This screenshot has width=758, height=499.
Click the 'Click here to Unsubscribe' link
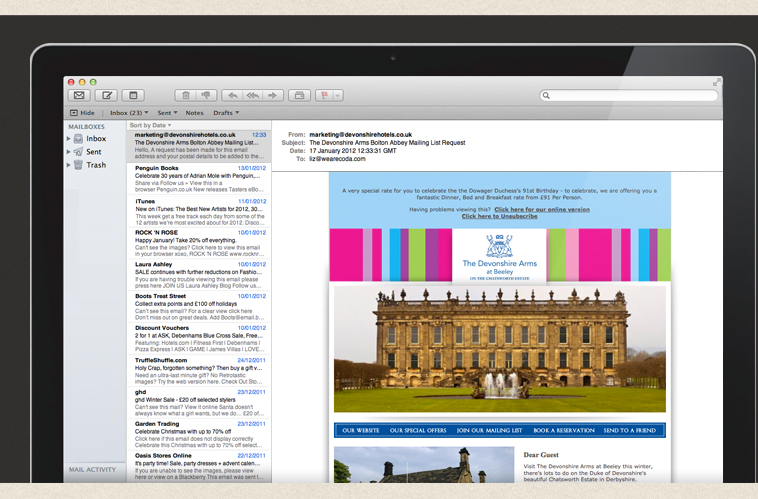(x=499, y=216)
